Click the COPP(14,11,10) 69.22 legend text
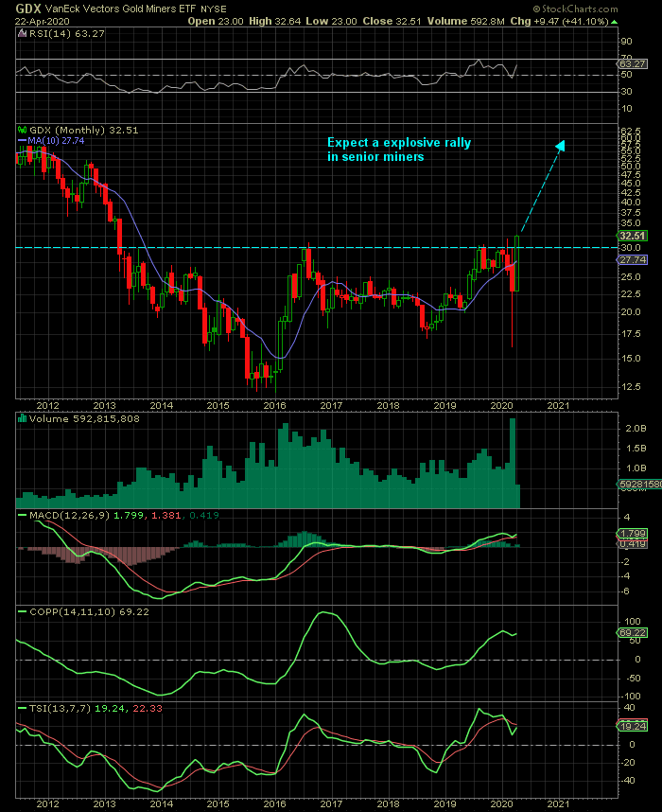This screenshot has height=812, width=662. (89, 611)
